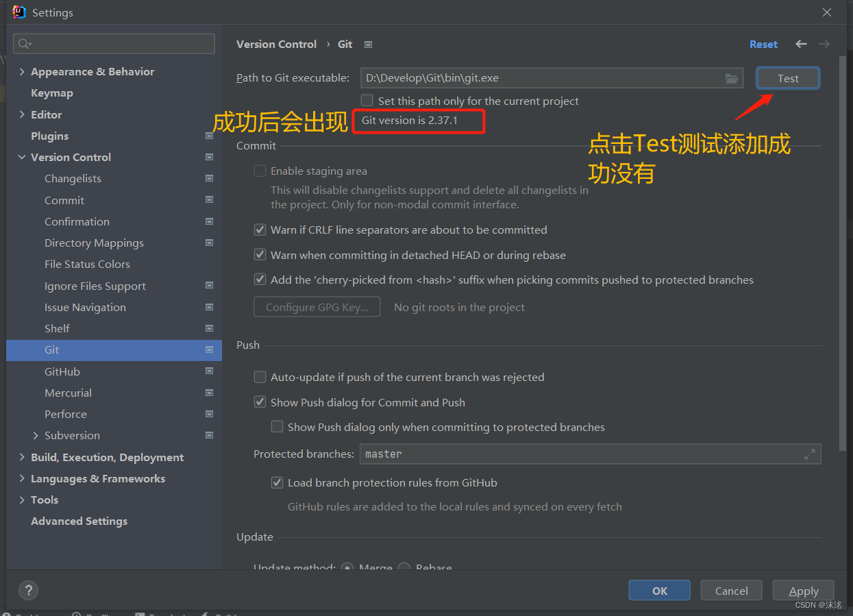The height and width of the screenshot is (616, 853).
Task: Click the IntelliJ logo in title bar
Action: (19, 12)
